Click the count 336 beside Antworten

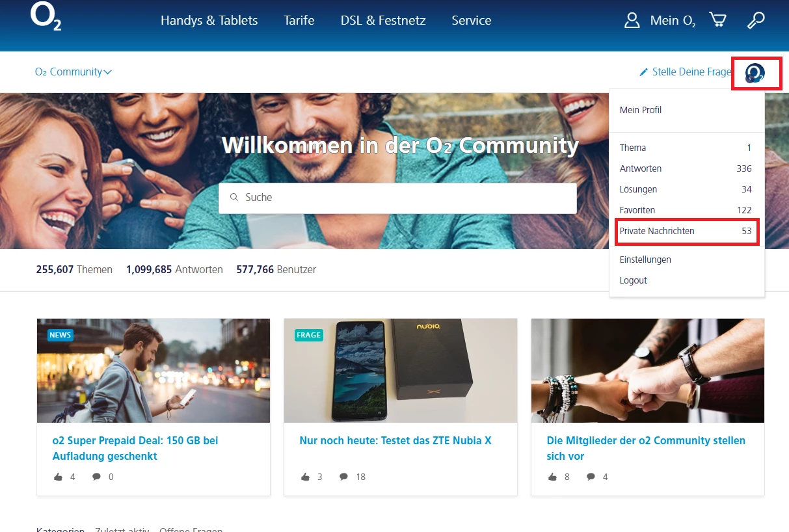point(744,168)
